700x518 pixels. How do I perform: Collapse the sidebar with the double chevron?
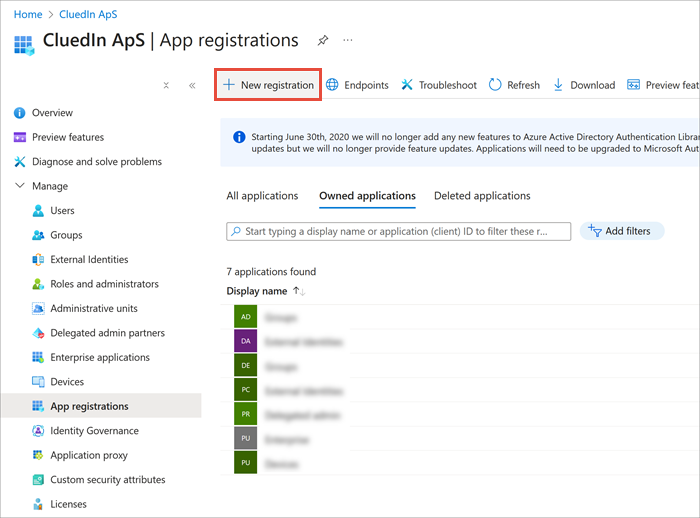192,85
